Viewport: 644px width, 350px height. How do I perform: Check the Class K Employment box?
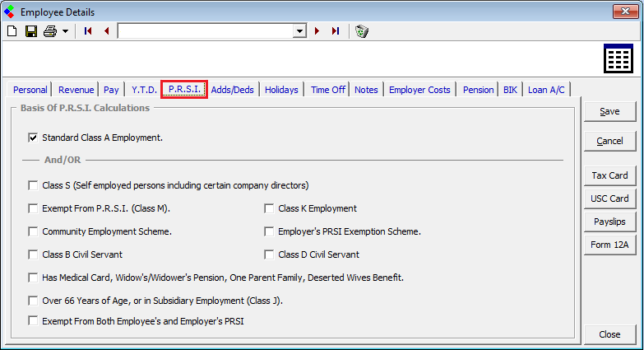pyautogui.click(x=269, y=208)
